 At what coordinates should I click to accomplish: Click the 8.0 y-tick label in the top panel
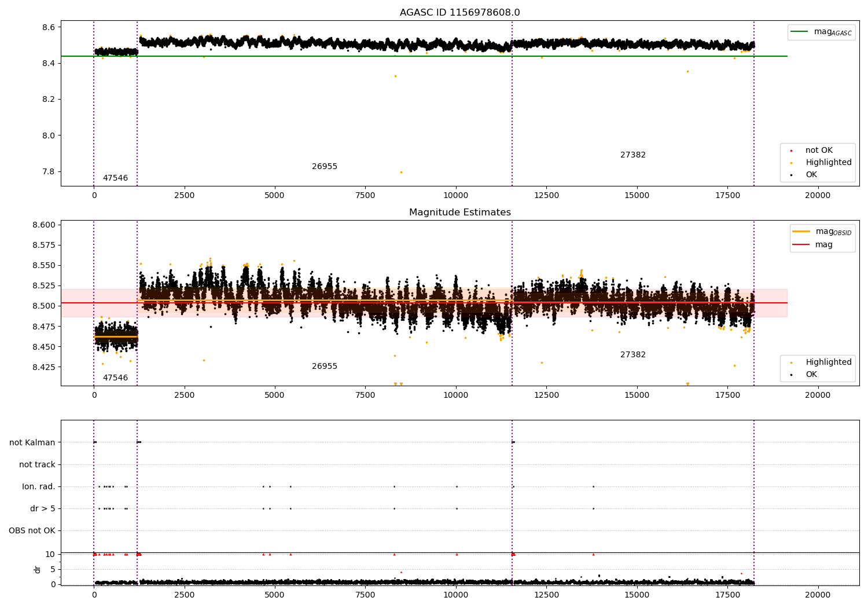coord(49,136)
